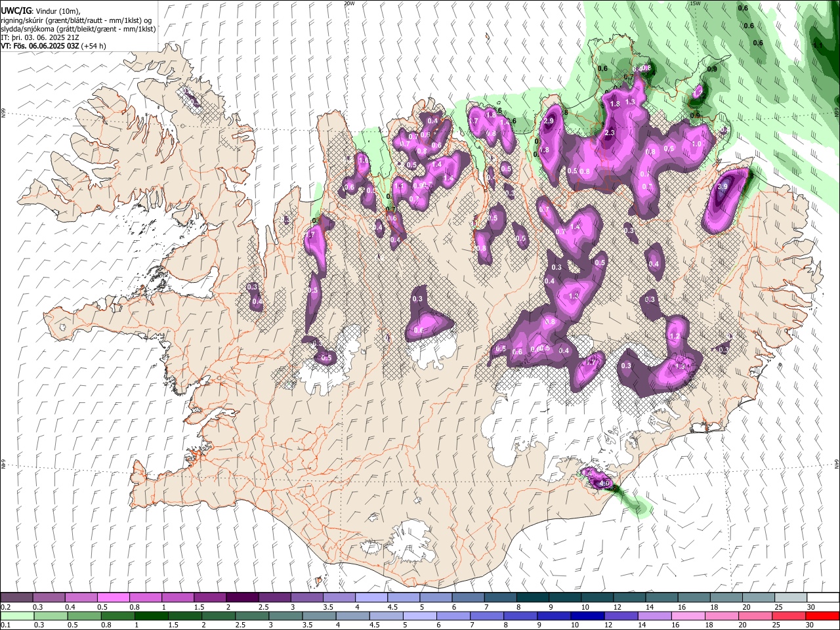Select the darkest purple 2–2.5 legend swatch
This screenshot has height=630, width=840.
click(x=242, y=598)
